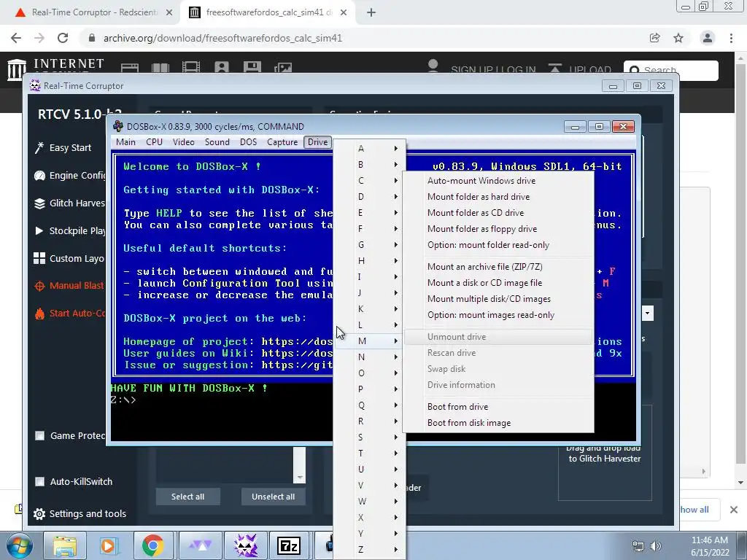
Task: Open Chrome three-dot menu
Action: [x=731, y=38]
